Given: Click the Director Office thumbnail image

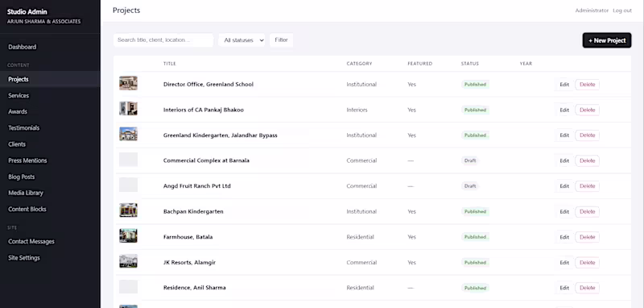Looking at the screenshot, I should (128, 83).
